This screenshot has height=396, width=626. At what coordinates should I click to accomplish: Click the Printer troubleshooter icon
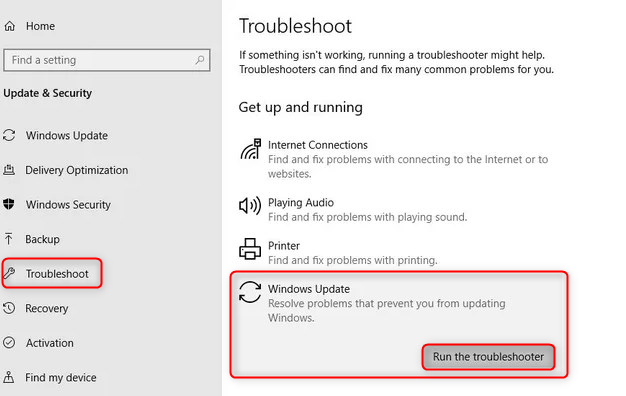250,249
